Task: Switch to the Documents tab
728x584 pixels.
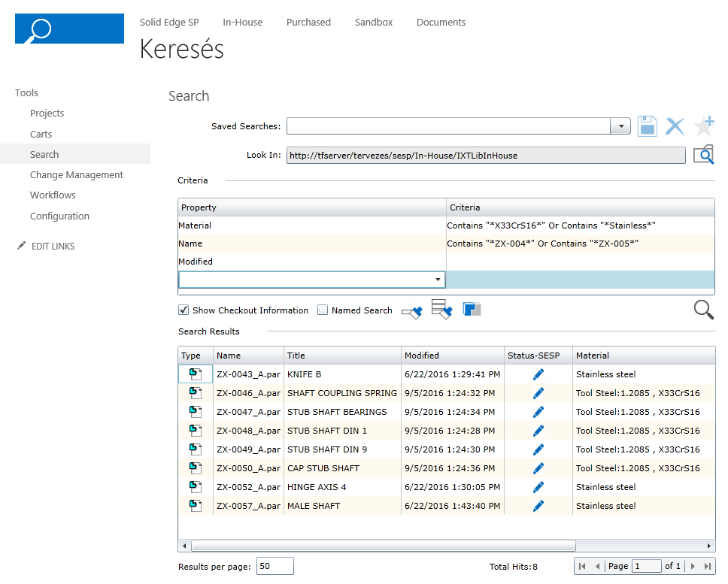Action: pos(441,23)
